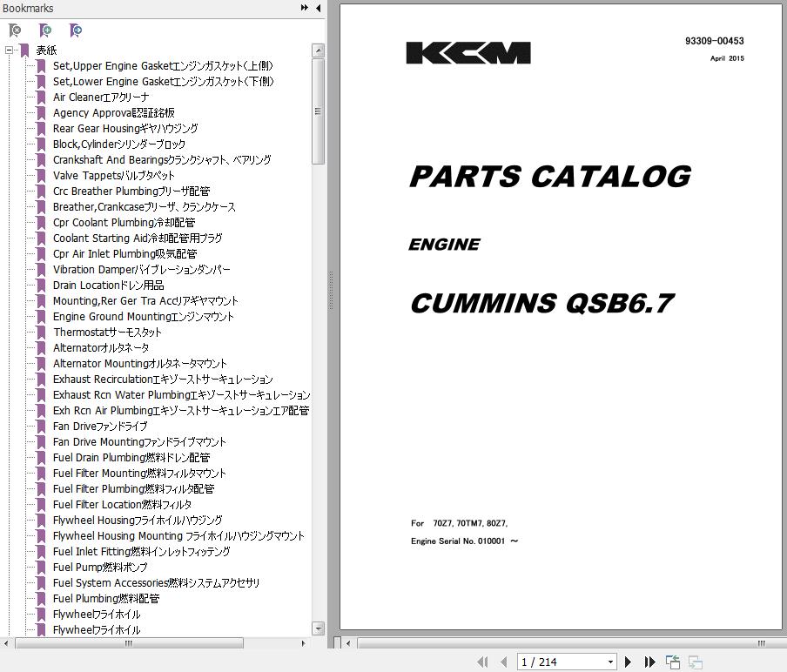Open Drain Location bookmark
Viewport: 787px width, 672px height.
pyautogui.click(x=109, y=285)
